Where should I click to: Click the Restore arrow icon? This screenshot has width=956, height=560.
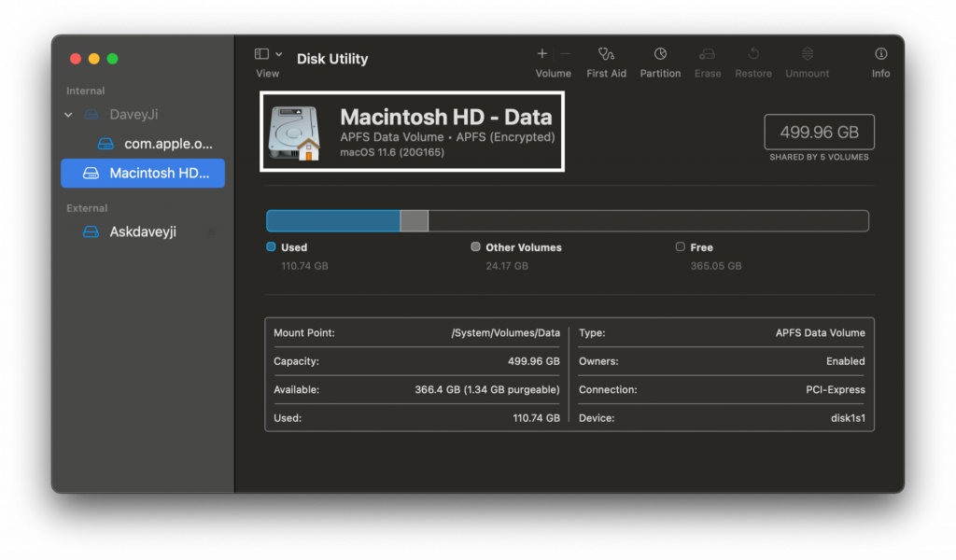click(753, 53)
